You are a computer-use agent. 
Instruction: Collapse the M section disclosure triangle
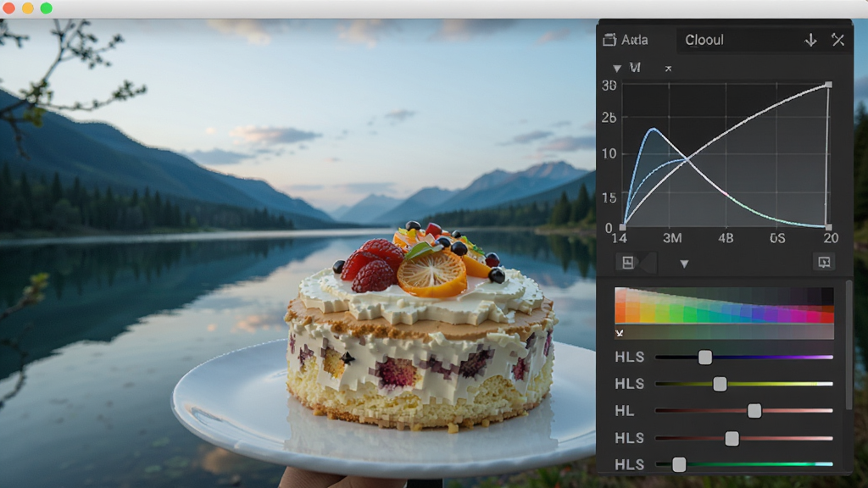(x=617, y=69)
